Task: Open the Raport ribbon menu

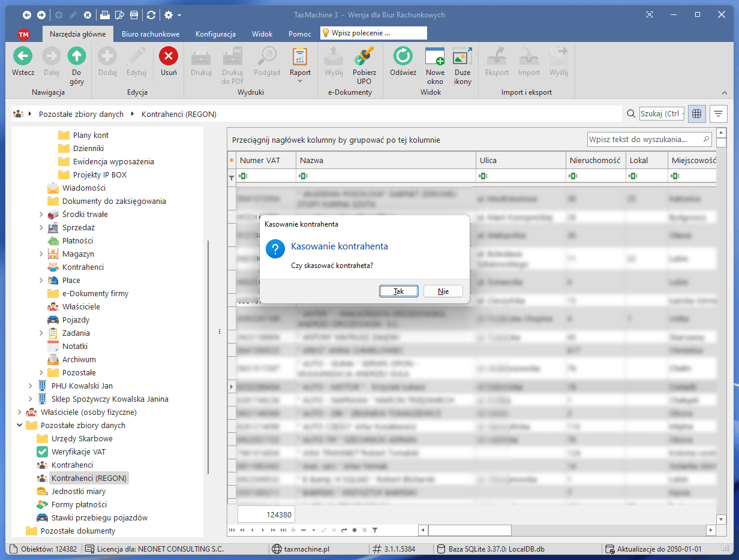Action: (300, 65)
